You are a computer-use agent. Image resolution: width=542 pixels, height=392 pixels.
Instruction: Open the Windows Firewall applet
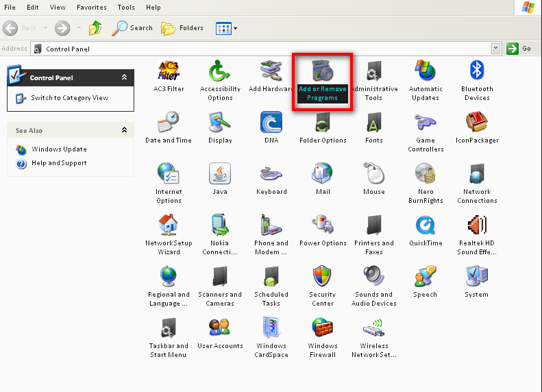tap(323, 328)
